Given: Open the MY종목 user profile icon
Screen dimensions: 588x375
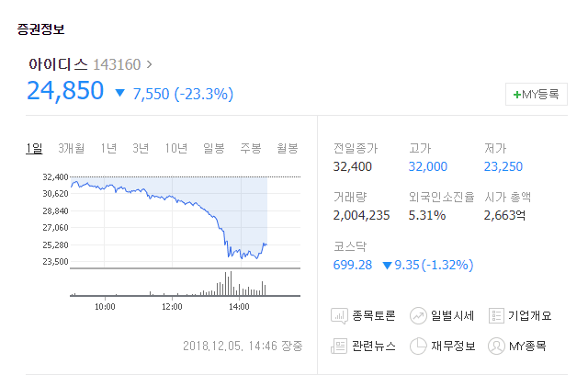Looking at the screenshot, I should pos(496,346).
